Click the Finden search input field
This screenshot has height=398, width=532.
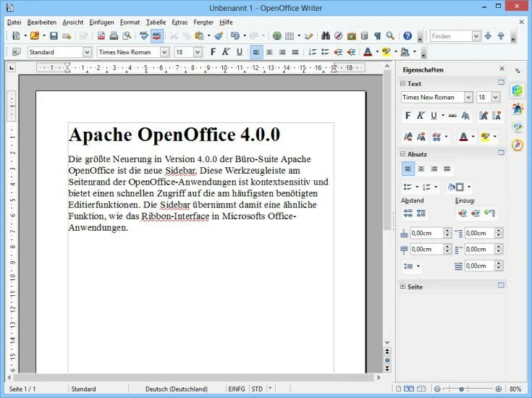click(451, 36)
